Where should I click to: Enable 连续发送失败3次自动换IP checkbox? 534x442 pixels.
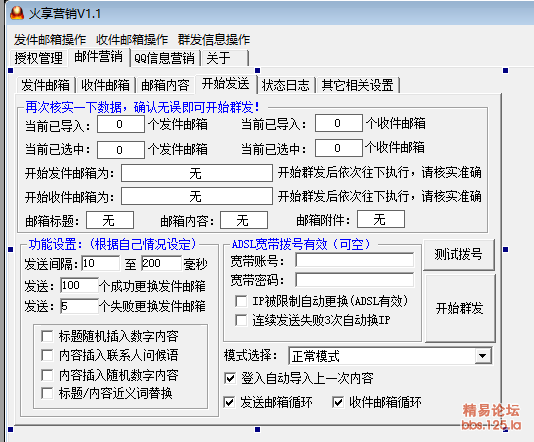click(x=241, y=320)
